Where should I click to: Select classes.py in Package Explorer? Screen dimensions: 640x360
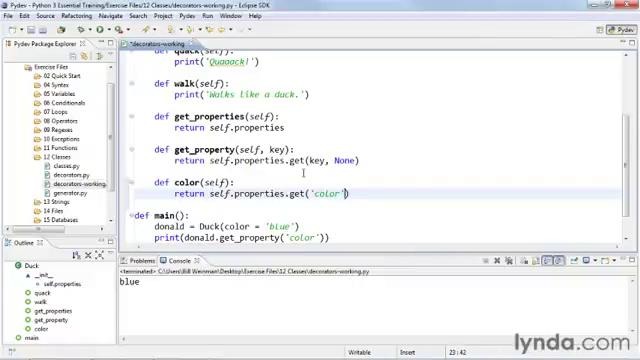66,166
